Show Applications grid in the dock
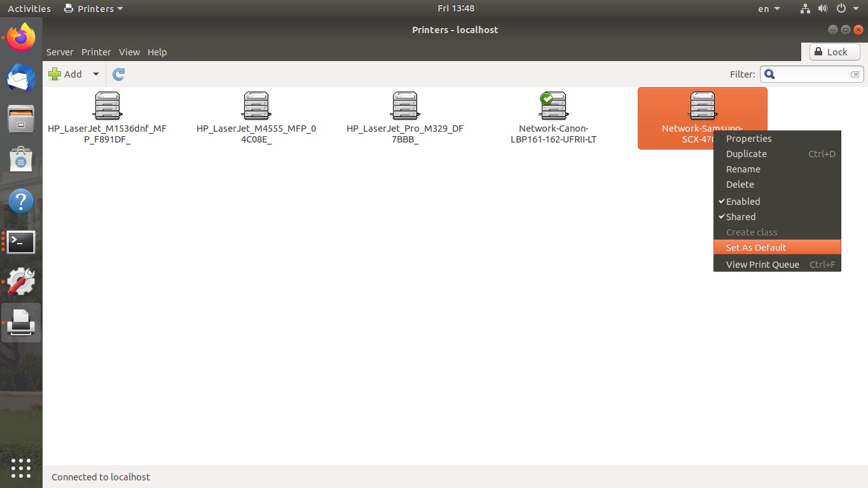This screenshot has width=868, height=488. pos(21,468)
